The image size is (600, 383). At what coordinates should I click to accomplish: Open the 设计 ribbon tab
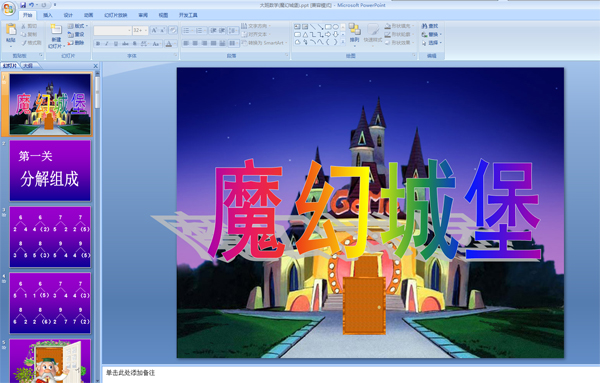(x=68, y=15)
